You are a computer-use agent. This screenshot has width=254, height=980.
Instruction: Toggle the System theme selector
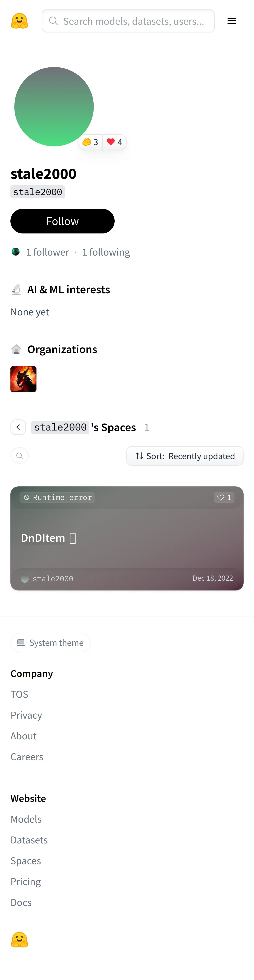[x=50, y=642]
